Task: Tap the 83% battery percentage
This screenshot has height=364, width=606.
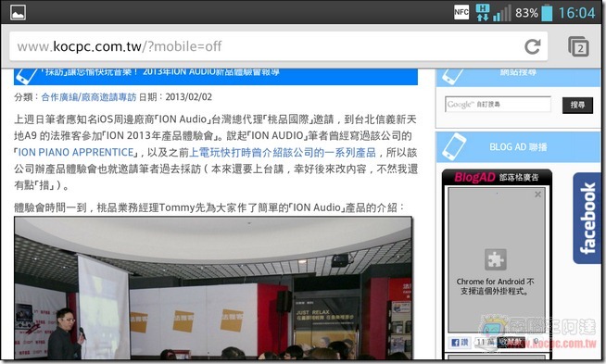Action: click(526, 13)
